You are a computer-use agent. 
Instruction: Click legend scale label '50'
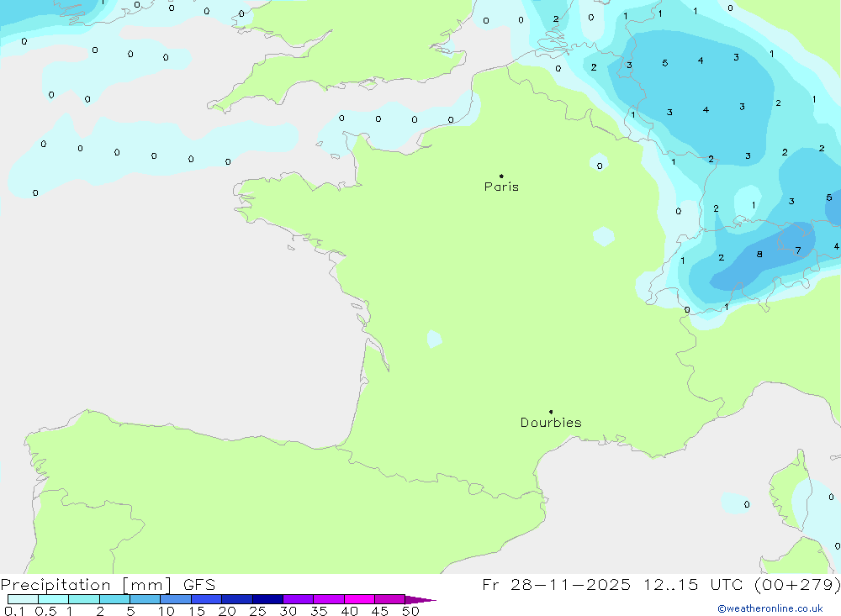click(410, 611)
